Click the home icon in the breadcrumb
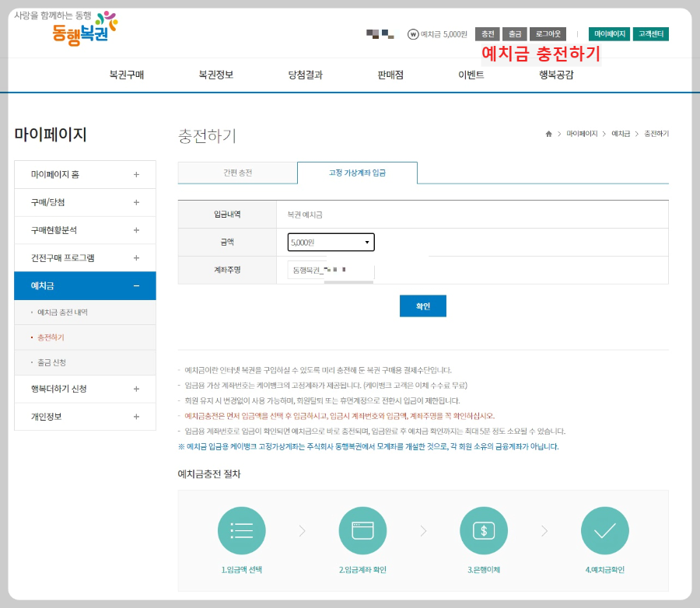This screenshot has width=700, height=608. coord(551,133)
